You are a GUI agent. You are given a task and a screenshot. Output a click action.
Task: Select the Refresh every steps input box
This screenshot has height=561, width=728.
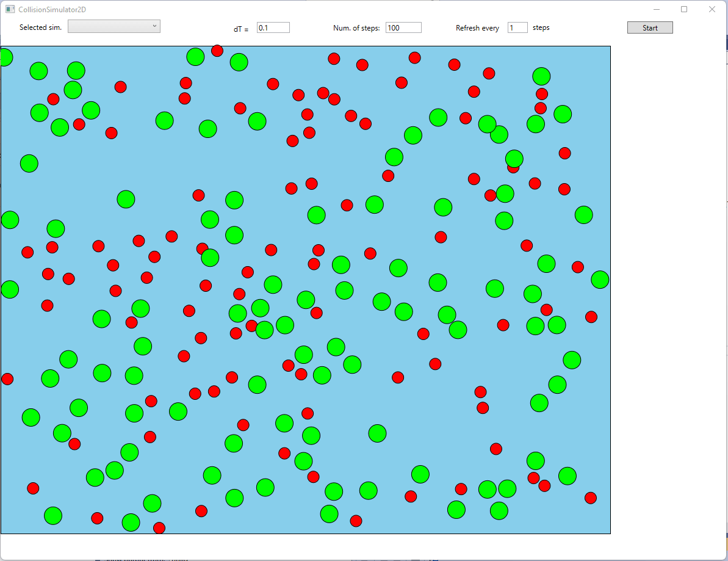pos(517,28)
